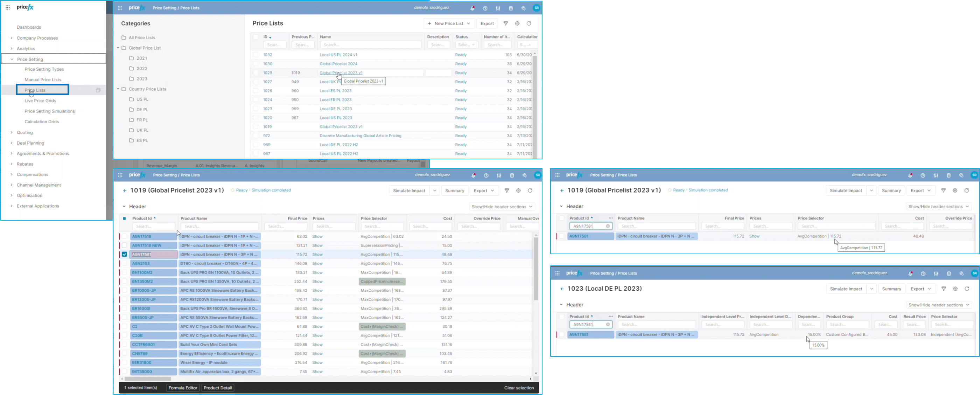Click horizontal scrollbar in 1019 full product list
Image resolution: width=980 pixels, height=395 pixels.
[x=148, y=379]
